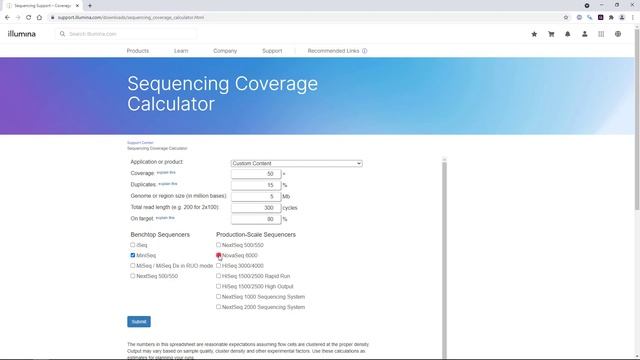Check NextSeq 2000 Sequencing System checkbox
The image size is (640, 360).
218,307
